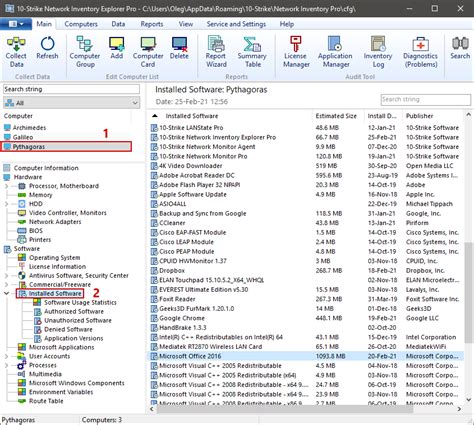Expand the Commercial/Freeware node
This screenshot has height=425, width=474.
6,285
